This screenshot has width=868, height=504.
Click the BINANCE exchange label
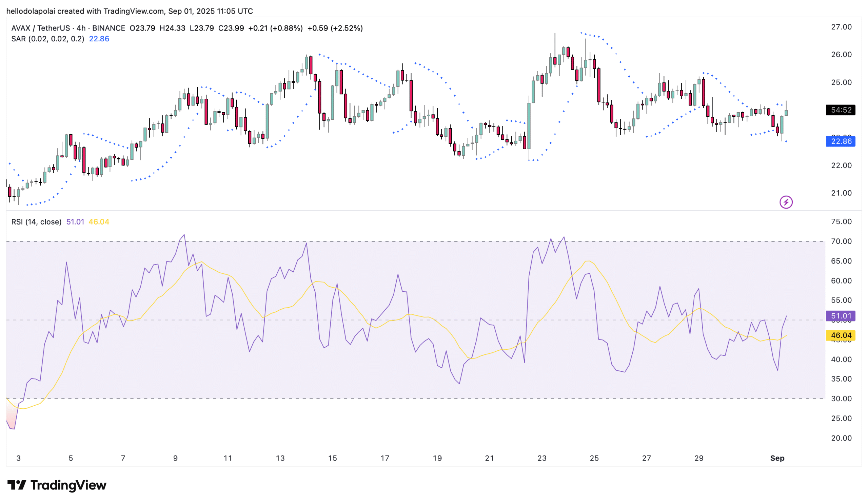(x=108, y=28)
